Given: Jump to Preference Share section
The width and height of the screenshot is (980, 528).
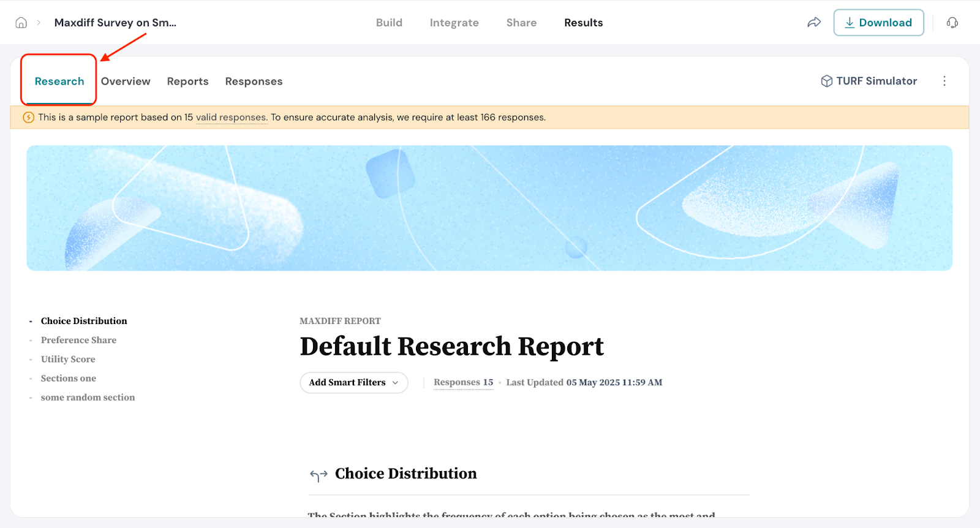Looking at the screenshot, I should click(78, 340).
